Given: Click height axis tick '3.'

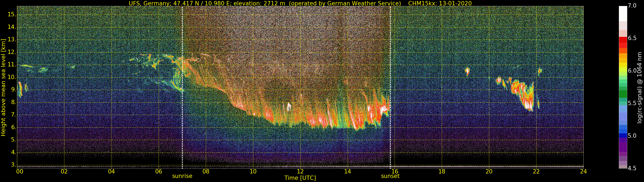Looking at the screenshot, I should click(x=14, y=165).
